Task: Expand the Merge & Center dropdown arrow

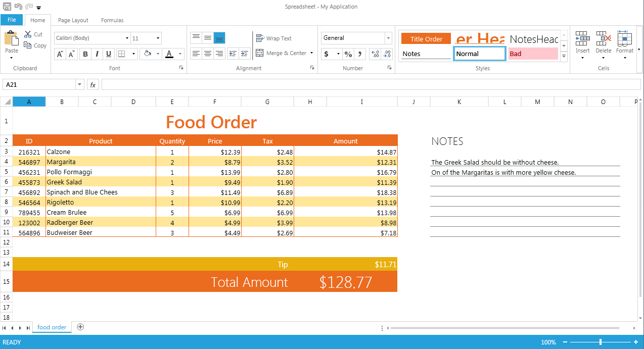Action: coord(312,53)
